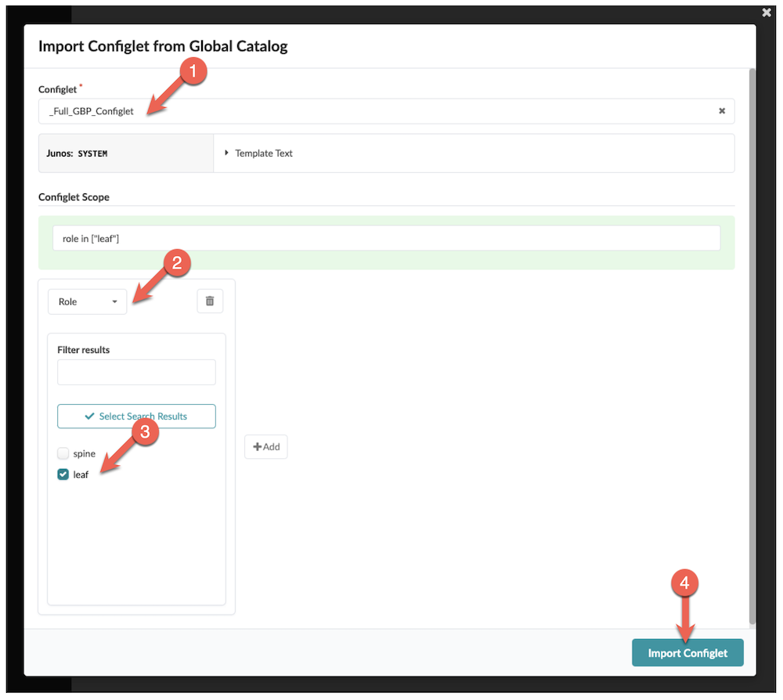The height and width of the screenshot is (700, 783).
Task: Close the dialog with the top-right X
Action: 765,12
